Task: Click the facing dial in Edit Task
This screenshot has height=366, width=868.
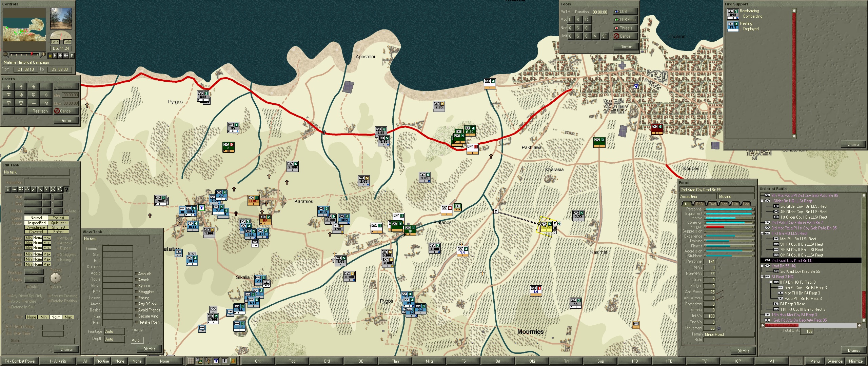Action: click(55, 278)
